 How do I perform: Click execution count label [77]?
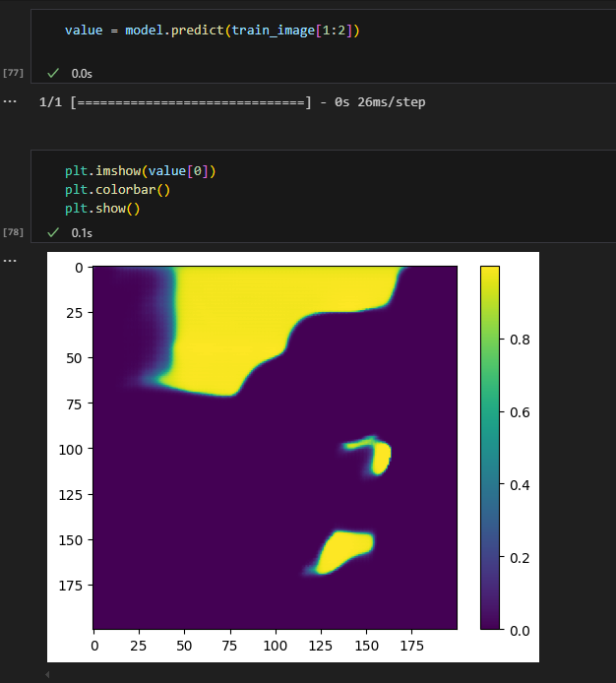[x=13, y=73]
